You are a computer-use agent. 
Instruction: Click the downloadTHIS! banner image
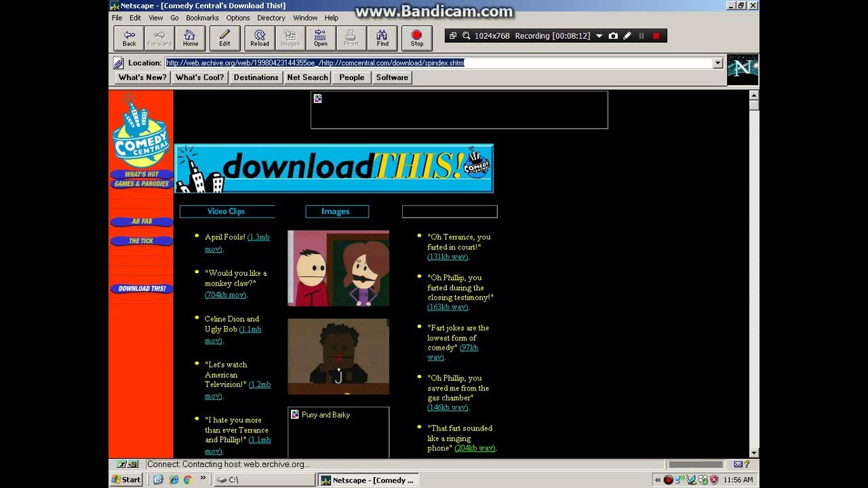[334, 168]
